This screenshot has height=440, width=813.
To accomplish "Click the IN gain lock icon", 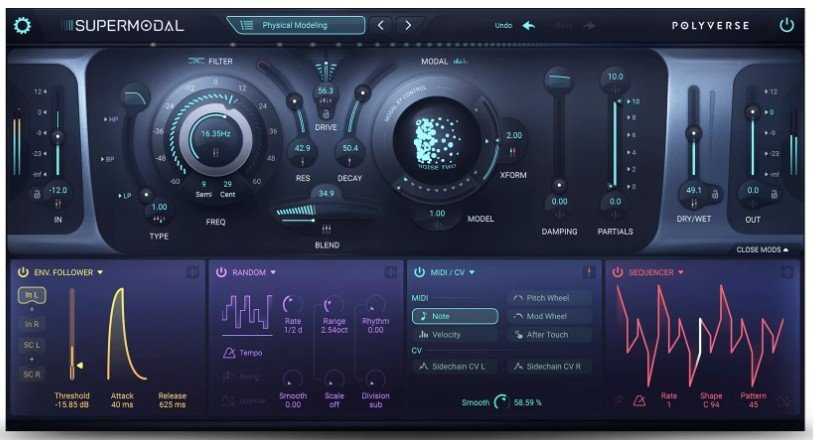I will pos(37,195).
